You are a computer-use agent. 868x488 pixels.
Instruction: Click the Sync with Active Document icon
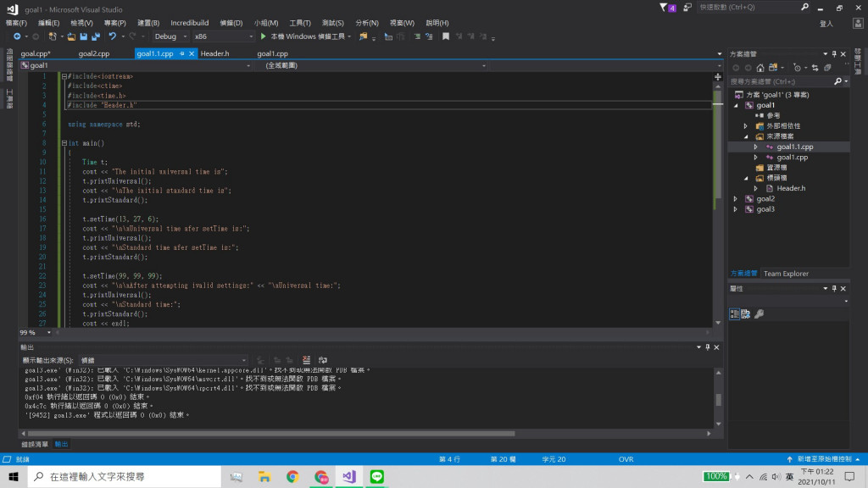[x=815, y=68]
